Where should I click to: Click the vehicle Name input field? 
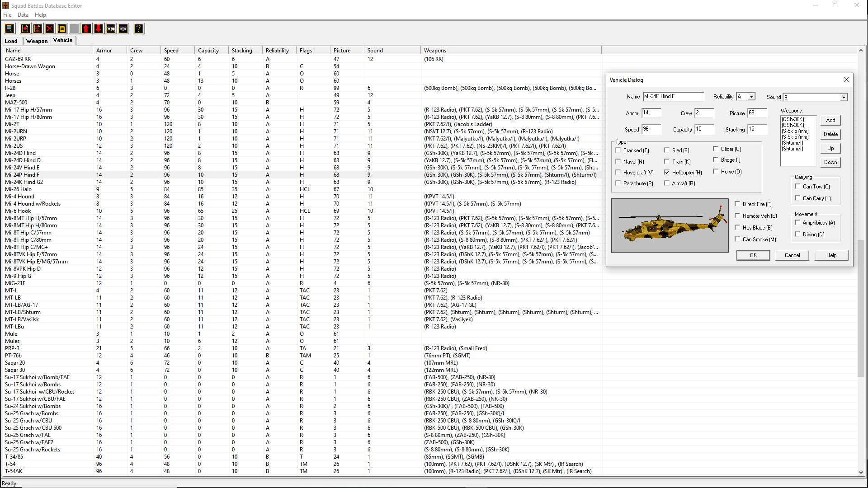pos(673,97)
